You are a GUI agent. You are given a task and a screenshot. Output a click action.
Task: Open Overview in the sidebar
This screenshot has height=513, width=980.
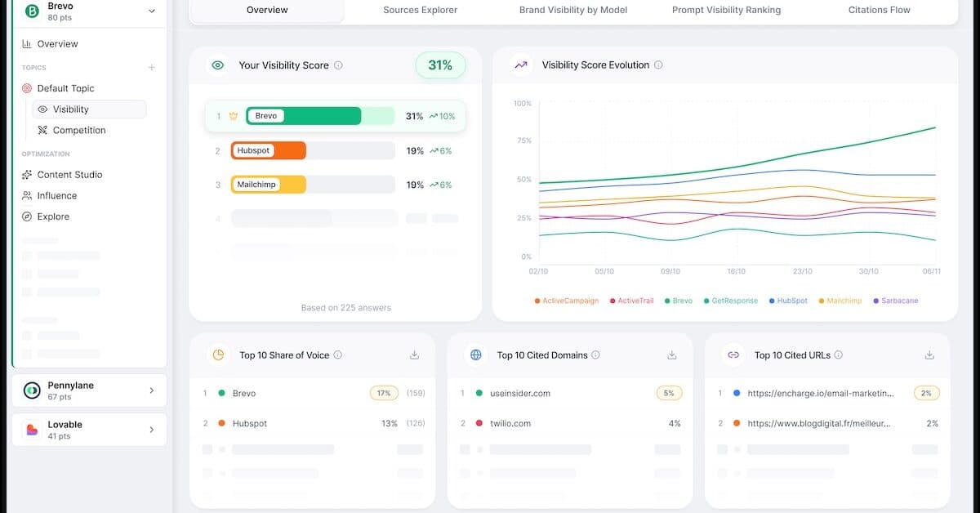pos(58,44)
